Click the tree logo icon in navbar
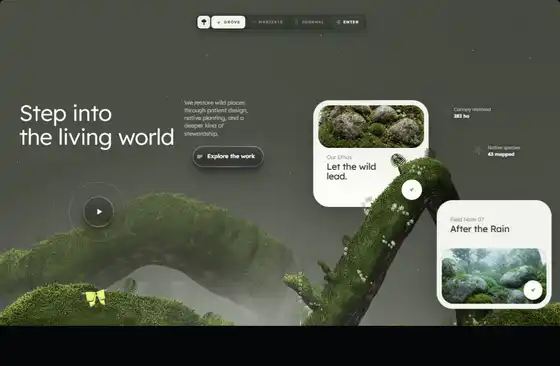 204,22
